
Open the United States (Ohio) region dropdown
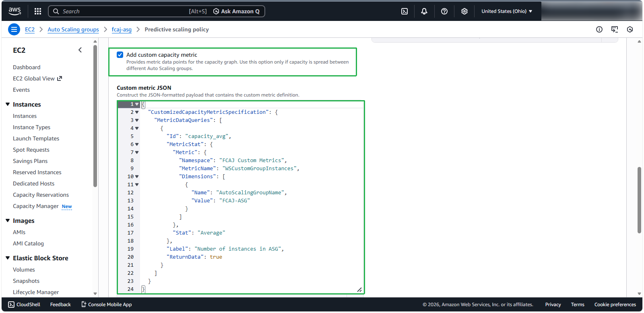tap(507, 11)
